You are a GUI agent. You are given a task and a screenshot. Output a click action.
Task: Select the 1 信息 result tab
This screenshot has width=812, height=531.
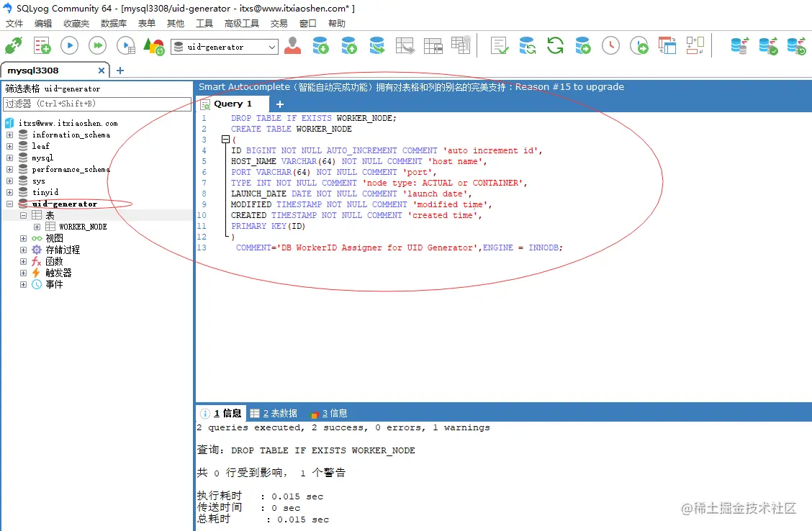coord(221,413)
